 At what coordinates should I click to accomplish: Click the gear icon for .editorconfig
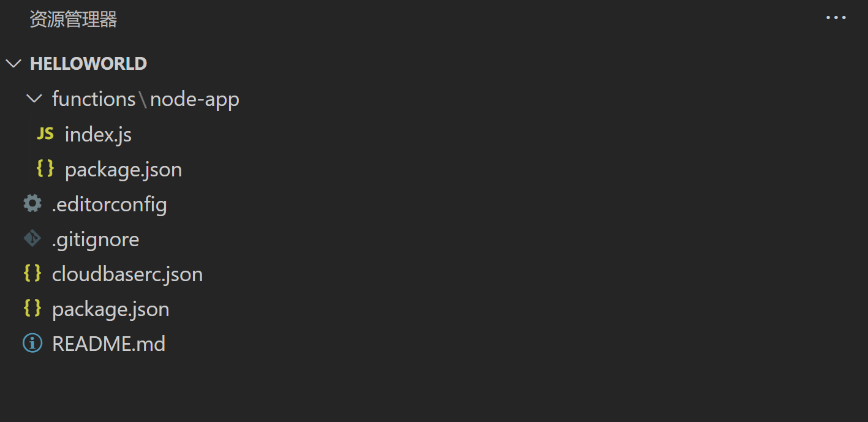[x=32, y=203]
